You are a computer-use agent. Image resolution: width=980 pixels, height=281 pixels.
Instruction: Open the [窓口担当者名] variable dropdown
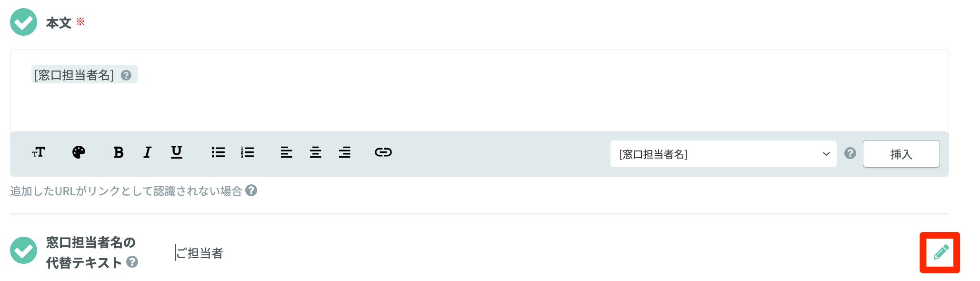coord(723,154)
